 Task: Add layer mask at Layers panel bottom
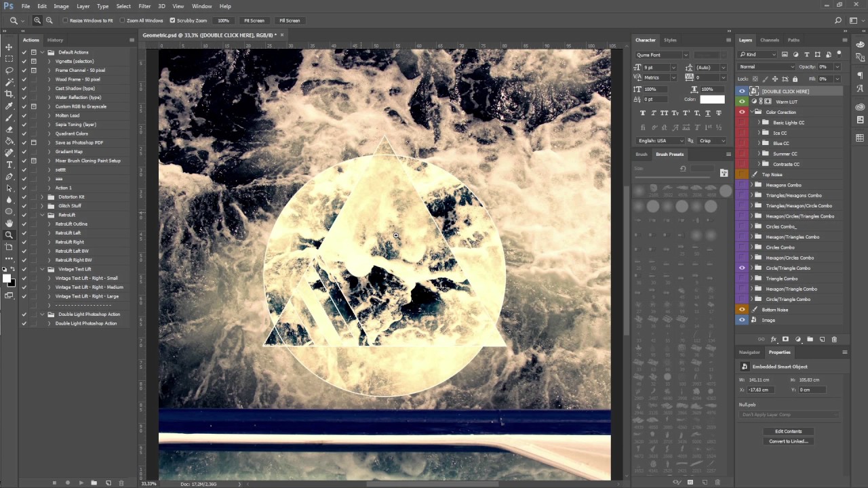point(786,339)
